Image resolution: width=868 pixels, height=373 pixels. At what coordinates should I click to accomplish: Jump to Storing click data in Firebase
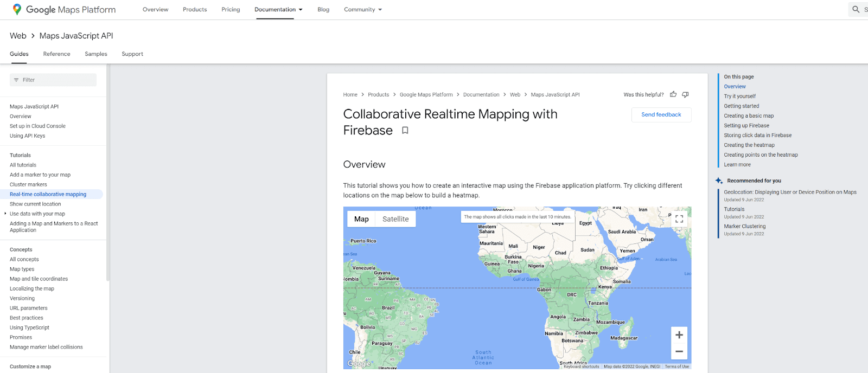[x=757, y=136]
